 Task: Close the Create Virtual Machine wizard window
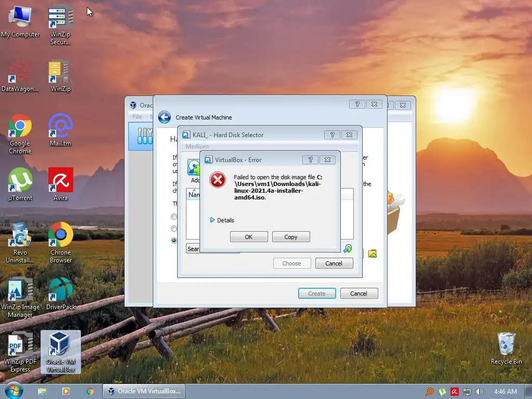(x=374, y=104)
